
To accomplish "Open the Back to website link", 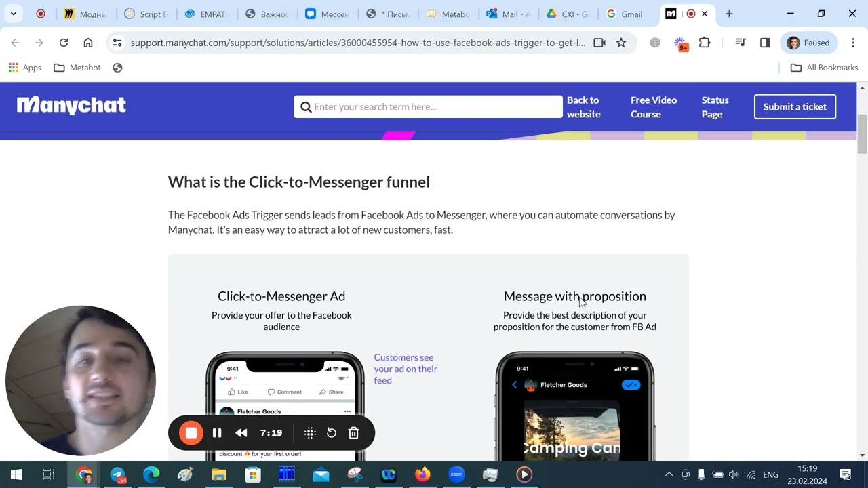I will tap(584, 107).
